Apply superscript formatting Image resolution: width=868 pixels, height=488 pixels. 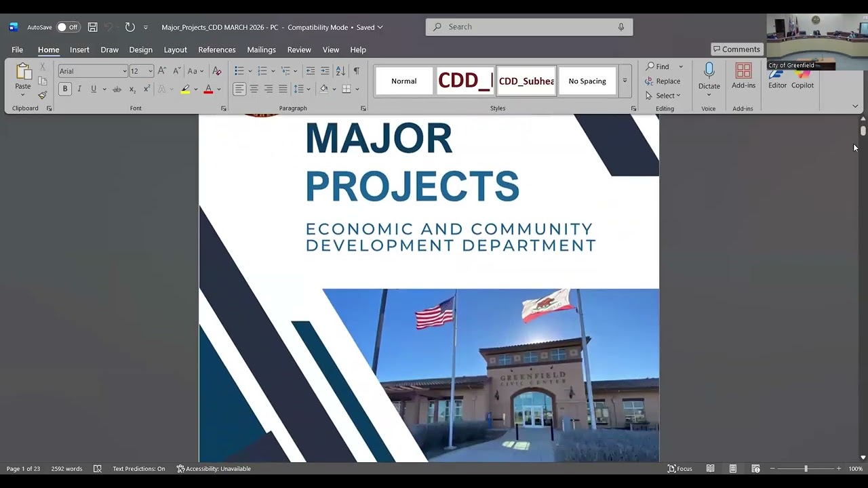tap(146, 89)
